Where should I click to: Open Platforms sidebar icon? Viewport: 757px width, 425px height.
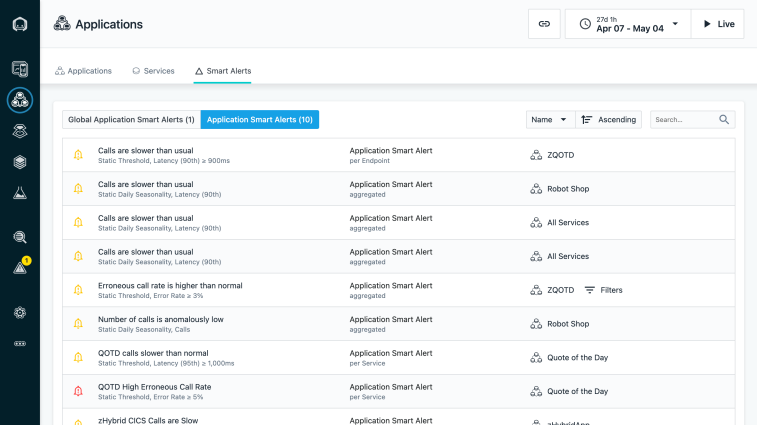click(20, 131)
